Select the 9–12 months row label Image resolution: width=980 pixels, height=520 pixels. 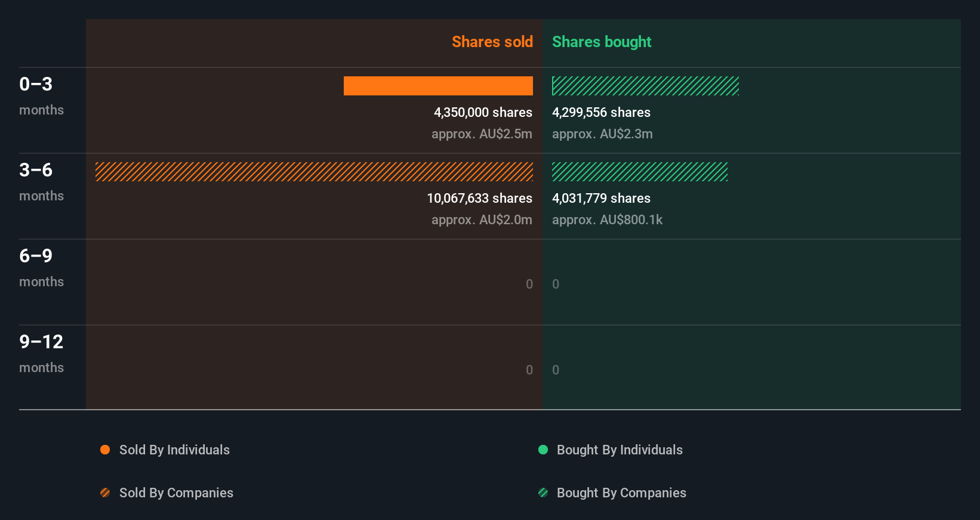(x=41, y=353)
